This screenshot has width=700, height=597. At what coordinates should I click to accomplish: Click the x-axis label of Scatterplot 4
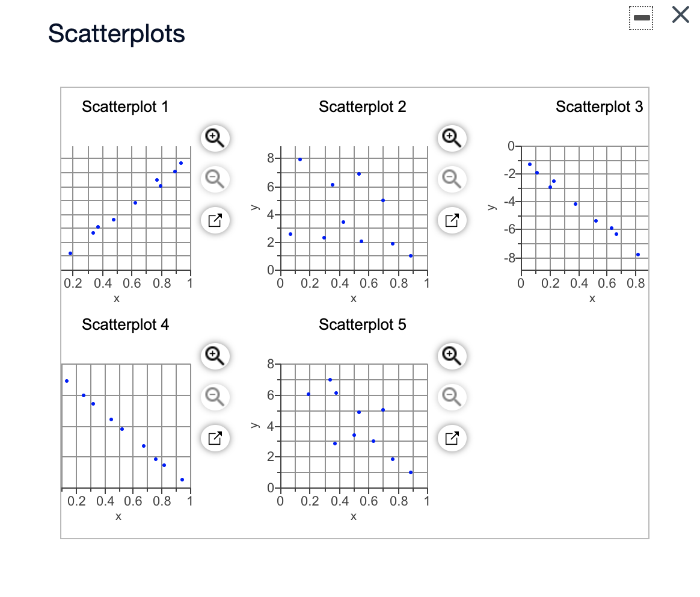click(x=118, y=516)
